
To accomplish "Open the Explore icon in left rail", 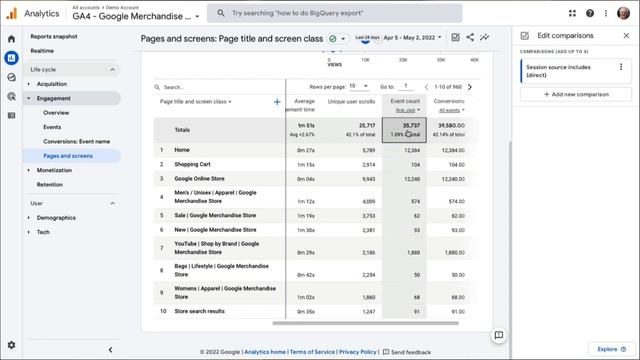I will coord(11,77).
